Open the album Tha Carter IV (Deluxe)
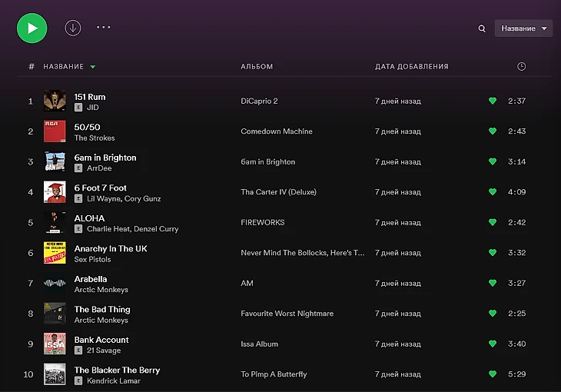The height and width of the screenshot is (392, 561). [x=278, y=192]
